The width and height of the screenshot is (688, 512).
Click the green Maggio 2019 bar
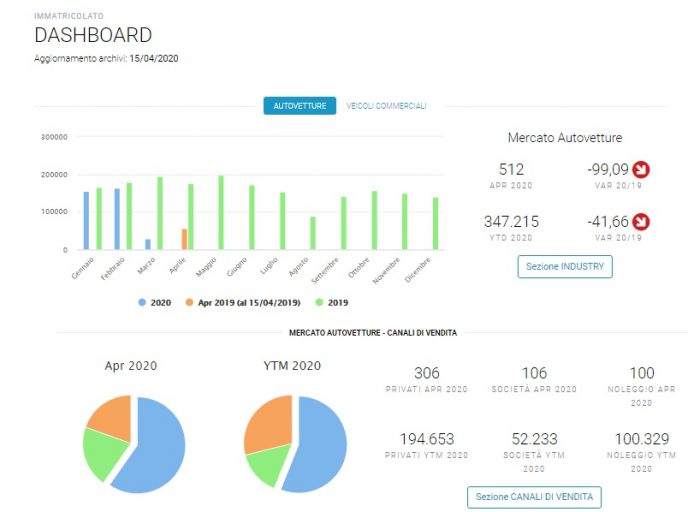pyautogui.click(x=221, y=213)
